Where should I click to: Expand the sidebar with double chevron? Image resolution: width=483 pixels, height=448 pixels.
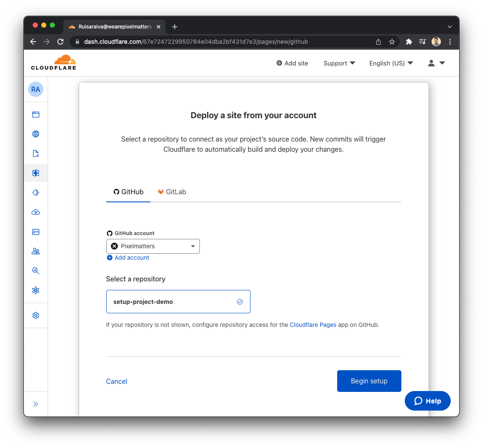36,404
